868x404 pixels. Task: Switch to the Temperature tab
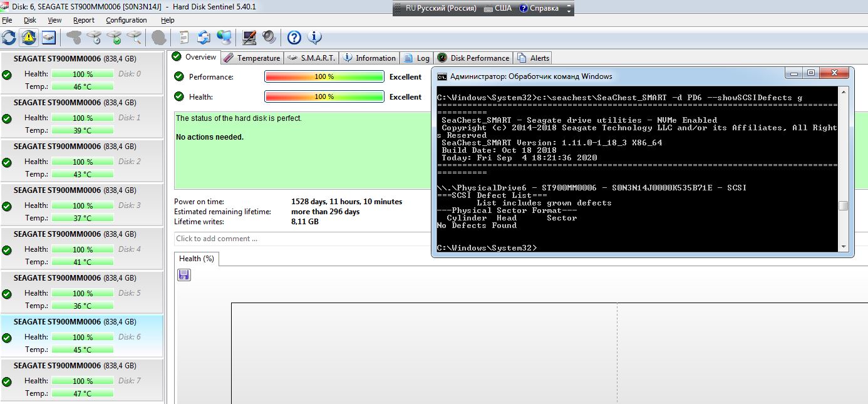(x=252, y=58)
